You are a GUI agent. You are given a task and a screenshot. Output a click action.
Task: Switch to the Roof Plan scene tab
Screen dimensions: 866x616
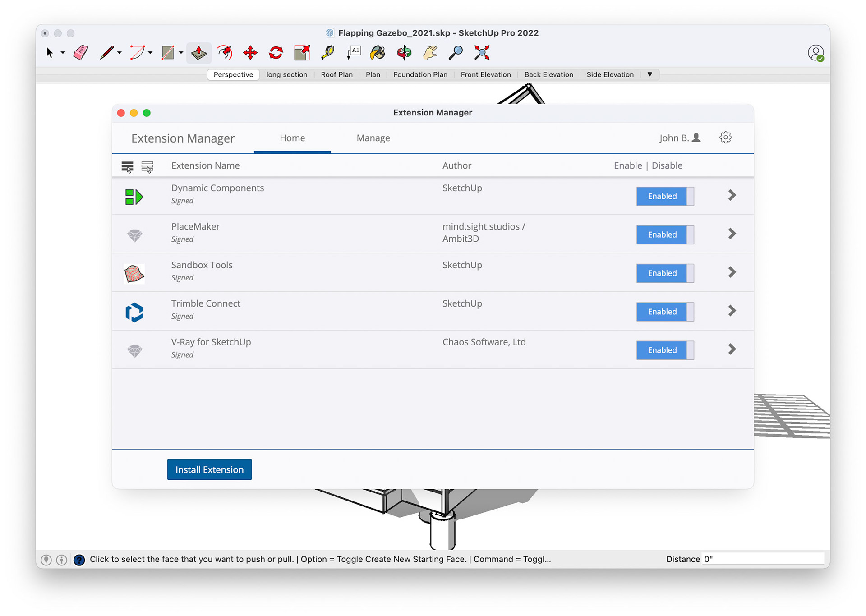336,74
